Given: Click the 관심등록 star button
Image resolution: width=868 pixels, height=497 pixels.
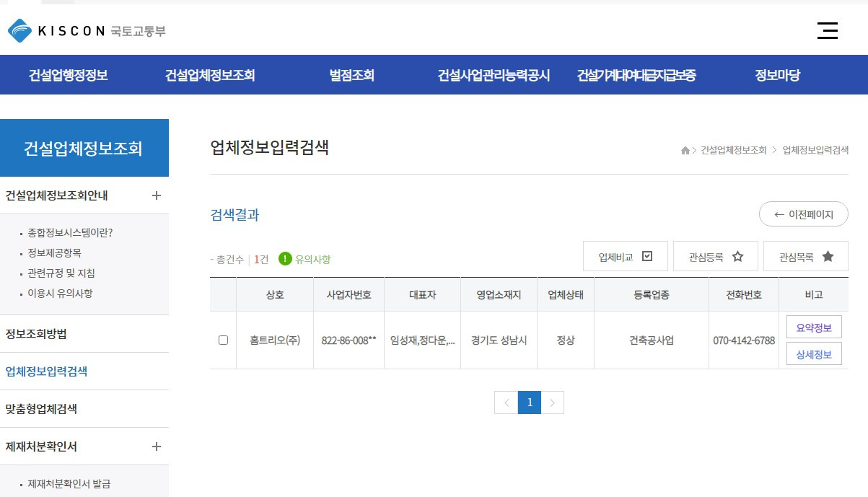Looking at the screenshot, I should pos(716,256).
